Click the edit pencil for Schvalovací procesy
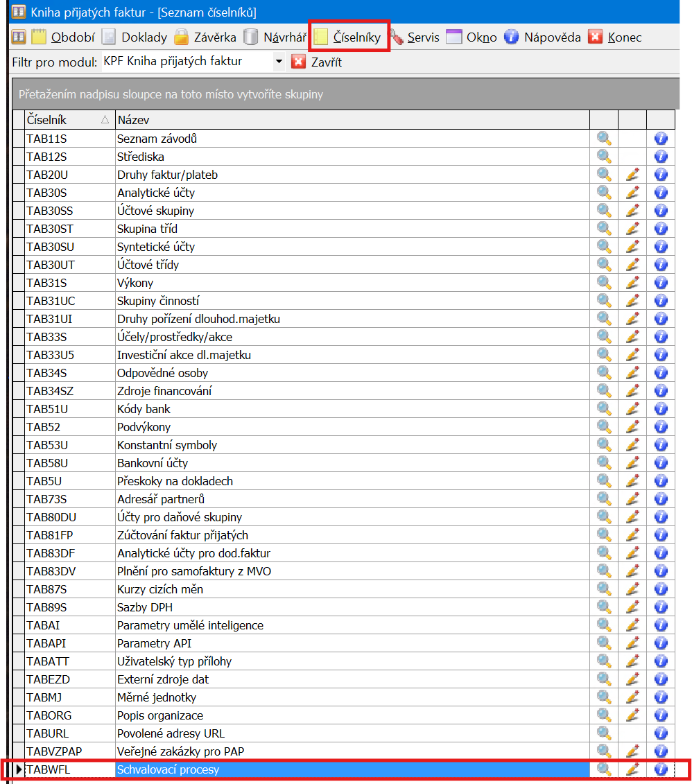 tap(632, 769)
